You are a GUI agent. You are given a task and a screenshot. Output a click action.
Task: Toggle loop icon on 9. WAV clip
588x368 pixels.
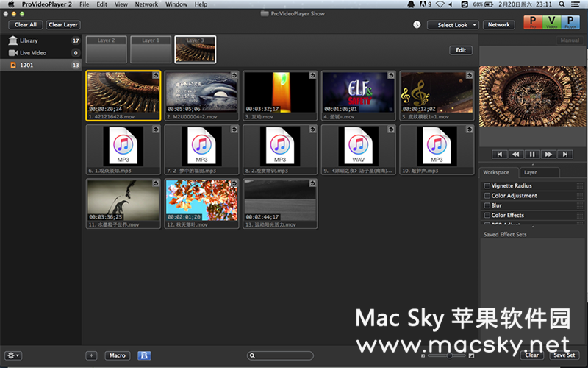coord(391,130)
